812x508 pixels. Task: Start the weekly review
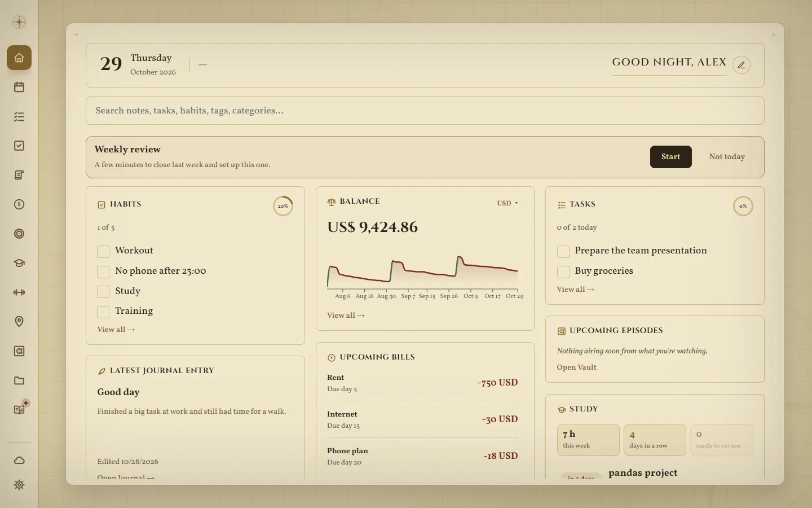coord(670,157)
